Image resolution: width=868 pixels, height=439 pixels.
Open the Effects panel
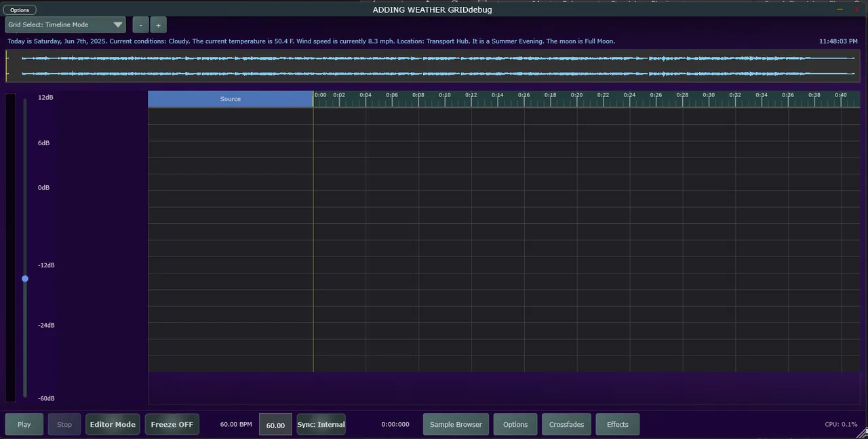coord(617,425)
